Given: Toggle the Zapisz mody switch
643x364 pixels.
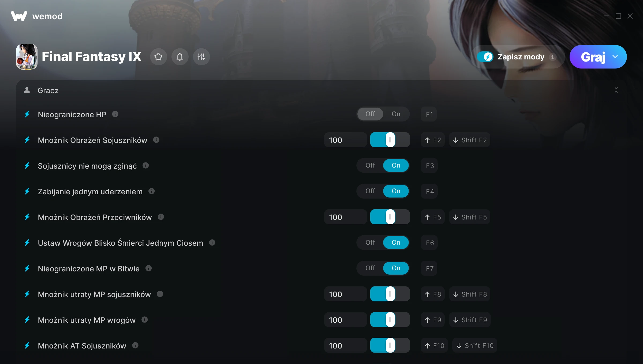Looking at the screenshot, I should tap(485, 57).
